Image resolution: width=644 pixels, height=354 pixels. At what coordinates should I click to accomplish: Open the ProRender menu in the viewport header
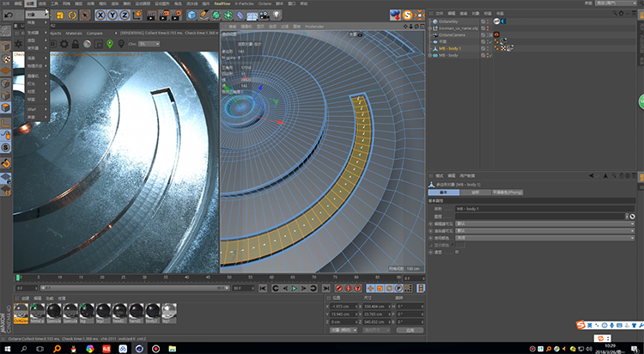314,27
